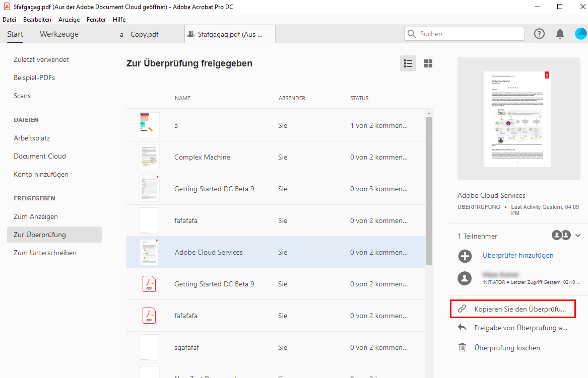Switch to the Start tab
The image size is (588, 378).
click(15, 34)
